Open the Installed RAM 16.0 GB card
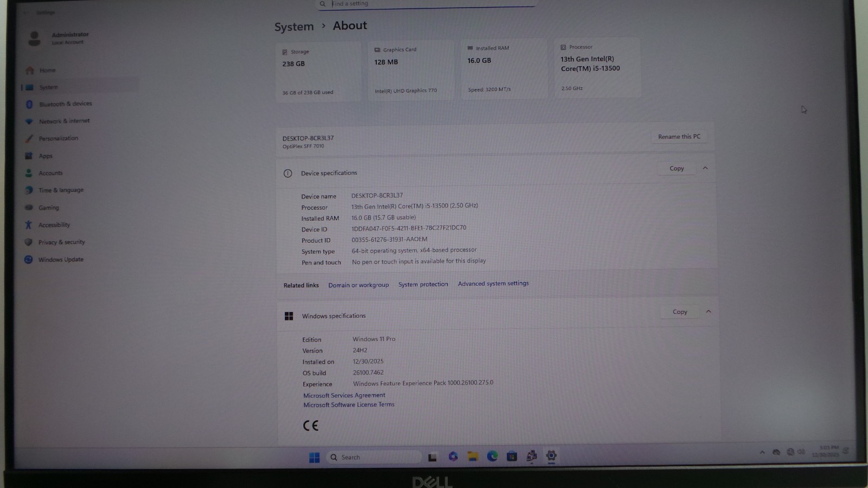This screenshot has height=488, width=868. [x=504, y=68]
